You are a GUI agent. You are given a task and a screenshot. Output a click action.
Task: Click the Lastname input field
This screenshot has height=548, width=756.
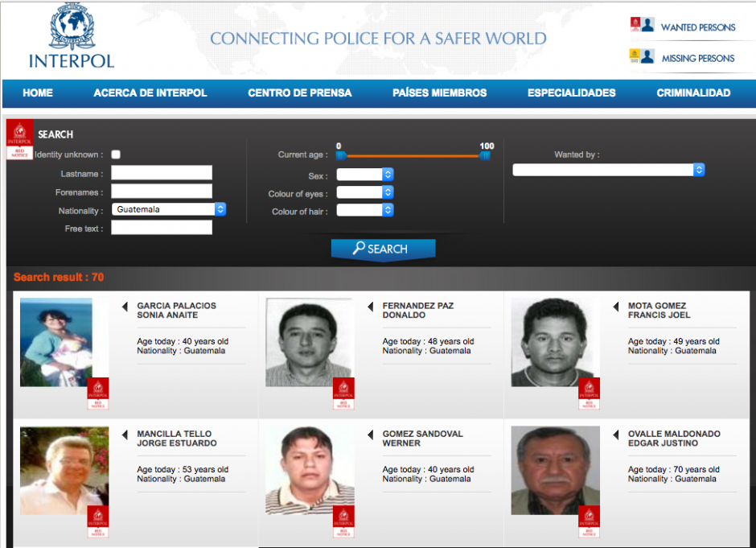pos(161,172)
